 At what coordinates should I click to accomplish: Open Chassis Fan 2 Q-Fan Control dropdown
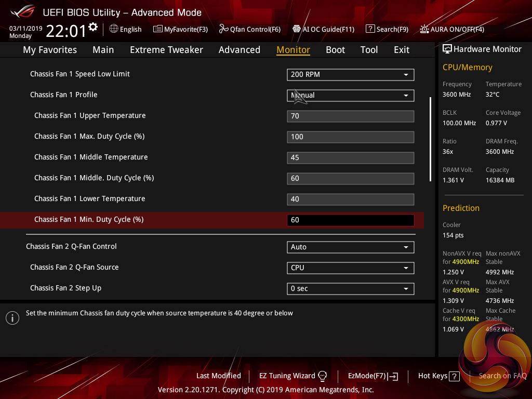[351, 247]
